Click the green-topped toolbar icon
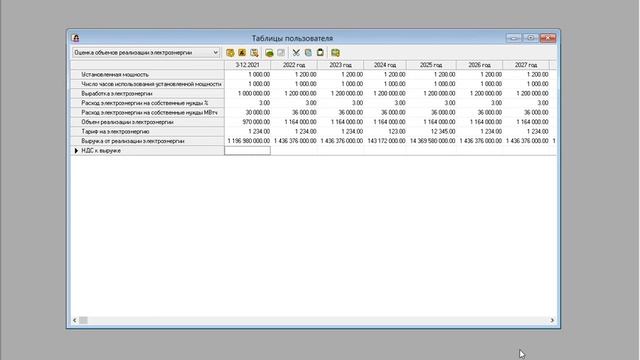The width and height of the screenshot is (640, 360). point(269,53)
